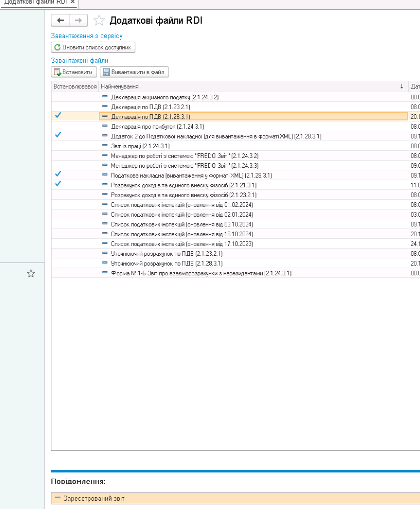Click the back arrow navigation button

point(60,20)
